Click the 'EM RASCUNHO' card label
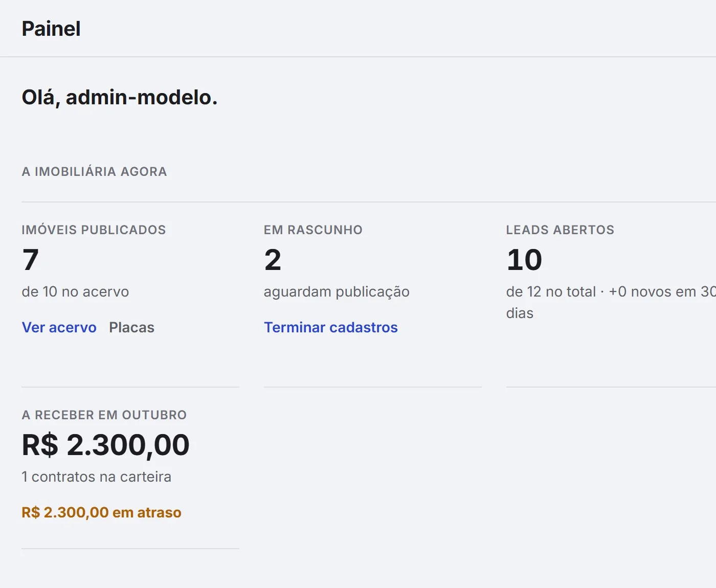The image size is (716, 588). coord(313,230)
